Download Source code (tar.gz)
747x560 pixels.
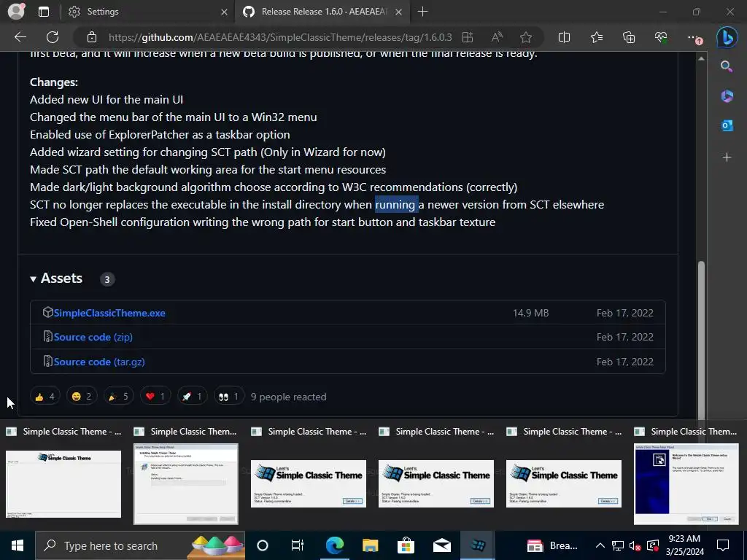99,362
